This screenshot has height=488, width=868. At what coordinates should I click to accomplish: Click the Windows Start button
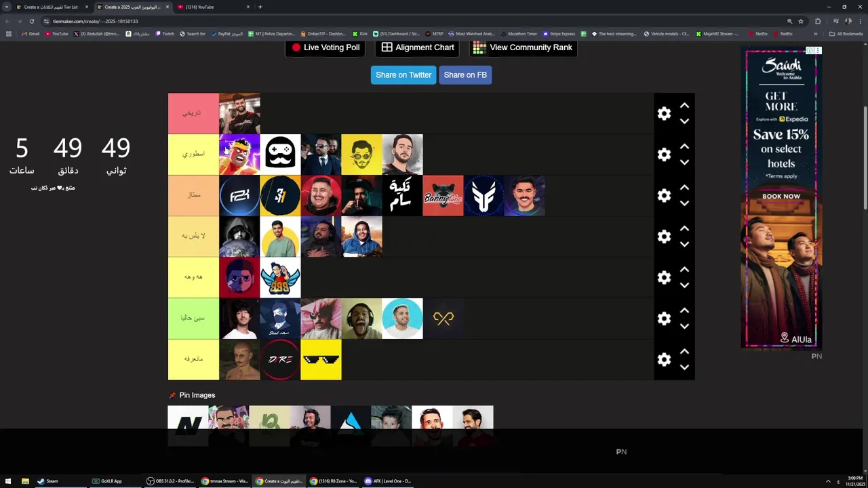[8, 481]
